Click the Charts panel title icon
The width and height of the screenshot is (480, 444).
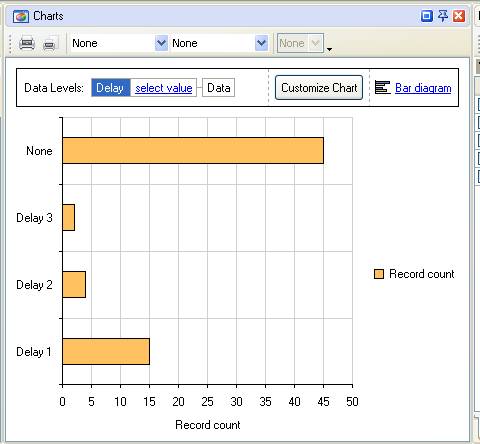(21, 16)
